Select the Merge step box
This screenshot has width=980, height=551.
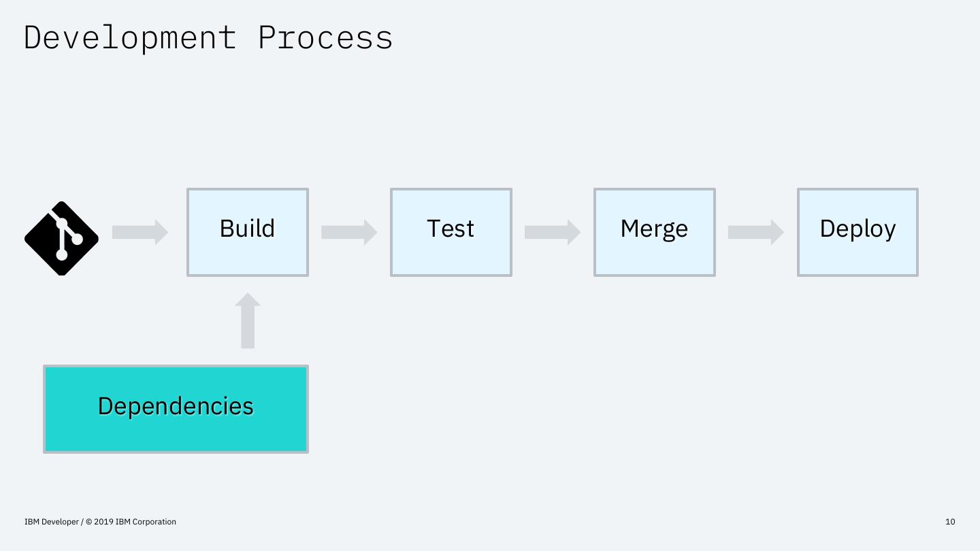pos(654,232)
